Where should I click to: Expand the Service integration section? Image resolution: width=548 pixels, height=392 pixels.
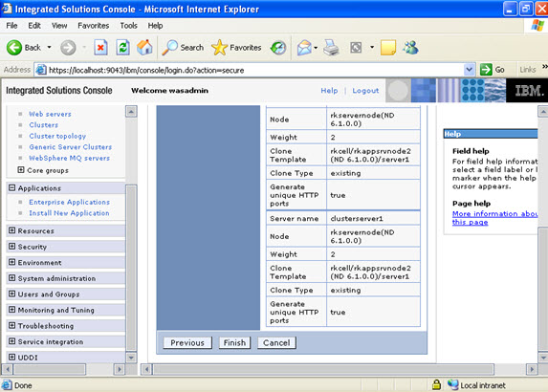pos(11,341)
